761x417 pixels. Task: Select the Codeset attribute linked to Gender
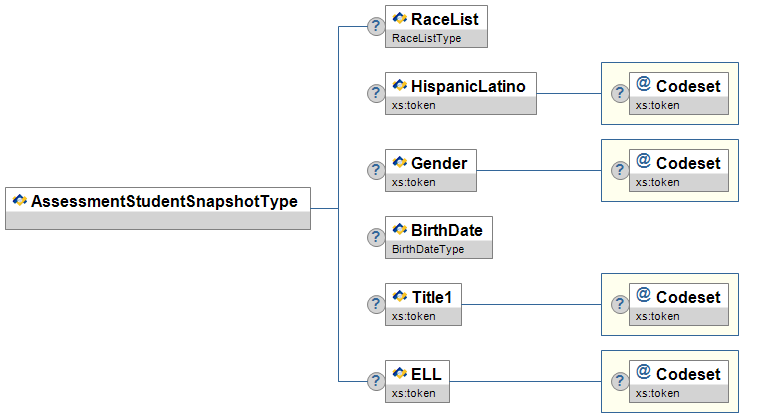678,170
